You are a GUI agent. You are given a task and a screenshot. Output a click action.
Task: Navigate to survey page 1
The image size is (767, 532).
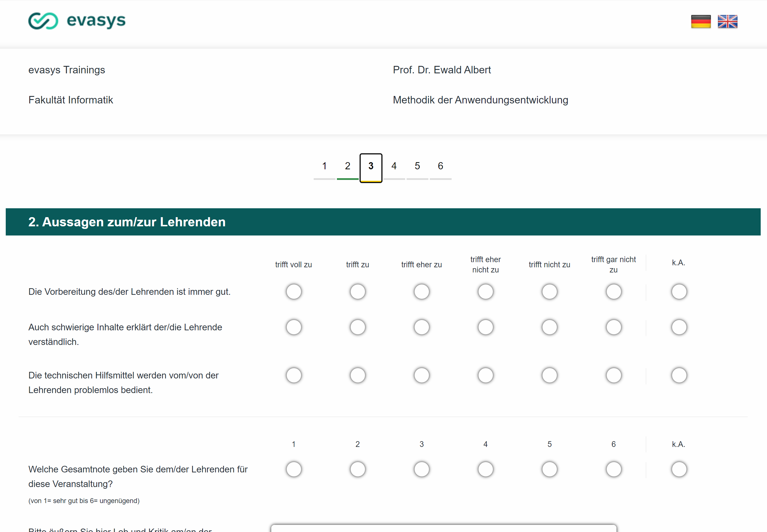click(324, 166)
